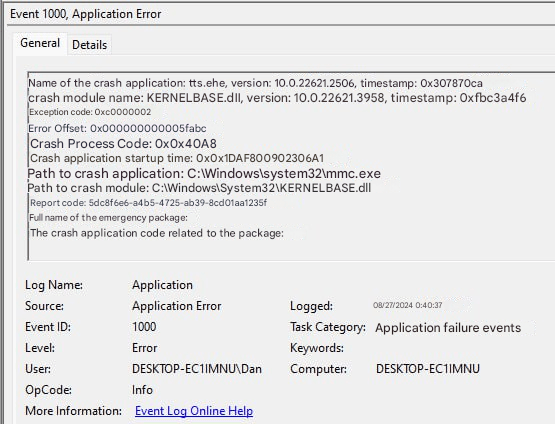Click the path to crash module line
Image resolution: width=555 pixels, height=424 pixels.
[199, 188]
